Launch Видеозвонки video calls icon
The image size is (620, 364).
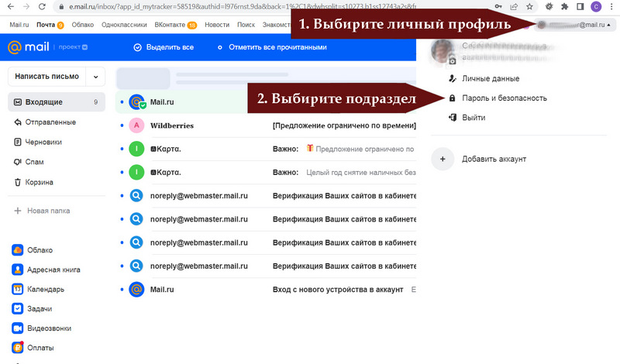coord(18,328)
